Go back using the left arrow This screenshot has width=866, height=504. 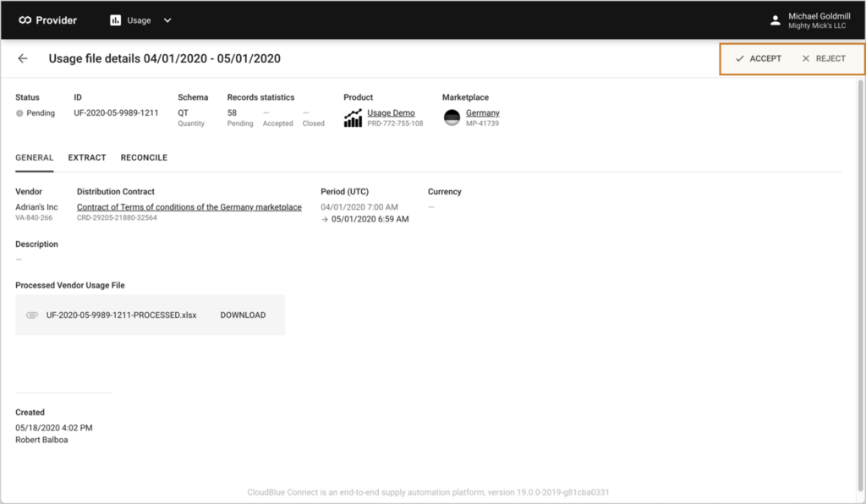pyautogui.click(x=23, y=58)
